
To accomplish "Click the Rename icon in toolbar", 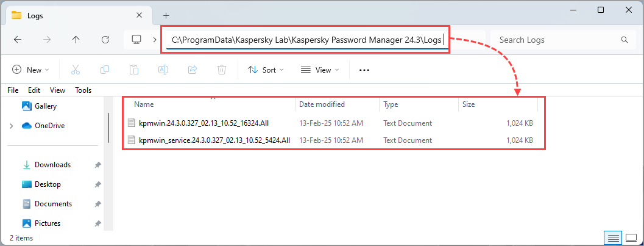I will [163, 70].
